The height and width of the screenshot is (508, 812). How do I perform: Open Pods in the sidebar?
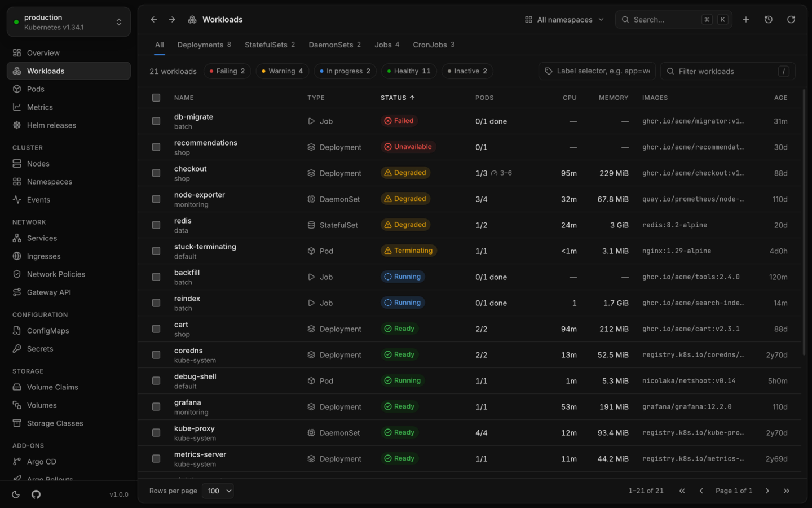click(x=69, y=89)
